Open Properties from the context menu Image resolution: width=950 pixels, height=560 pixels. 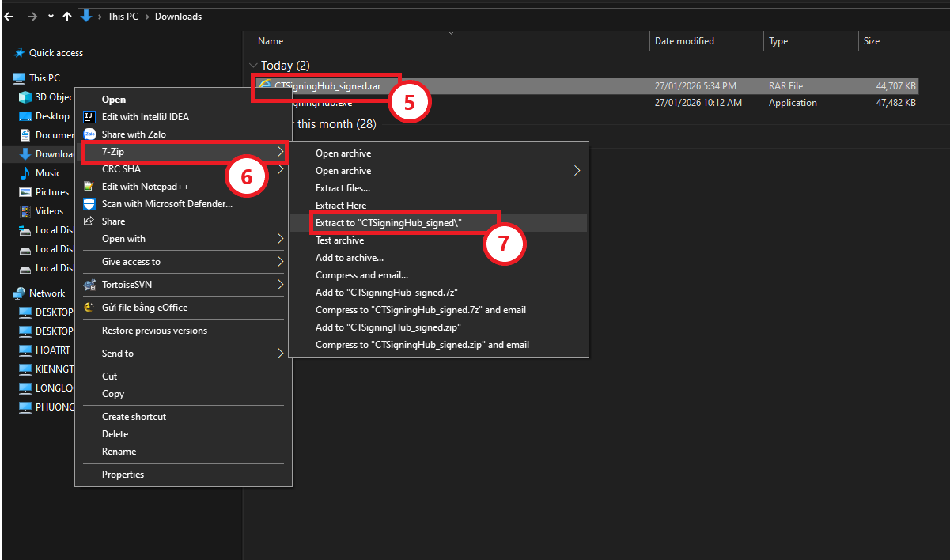pyautogui.click(x=123, y=475)
